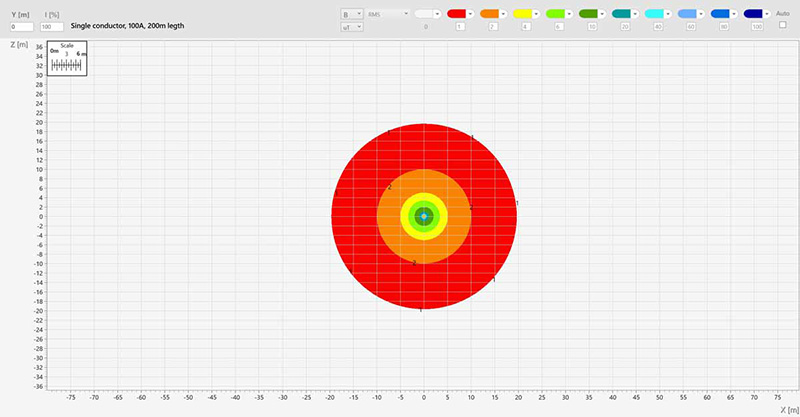Click the conductor center point at origin

(424, 216)
